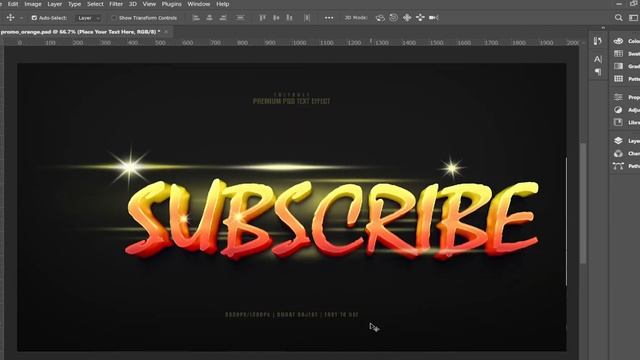Open the Help menu
The height and width of the screenshot is (360, 640).
point(222,4)
